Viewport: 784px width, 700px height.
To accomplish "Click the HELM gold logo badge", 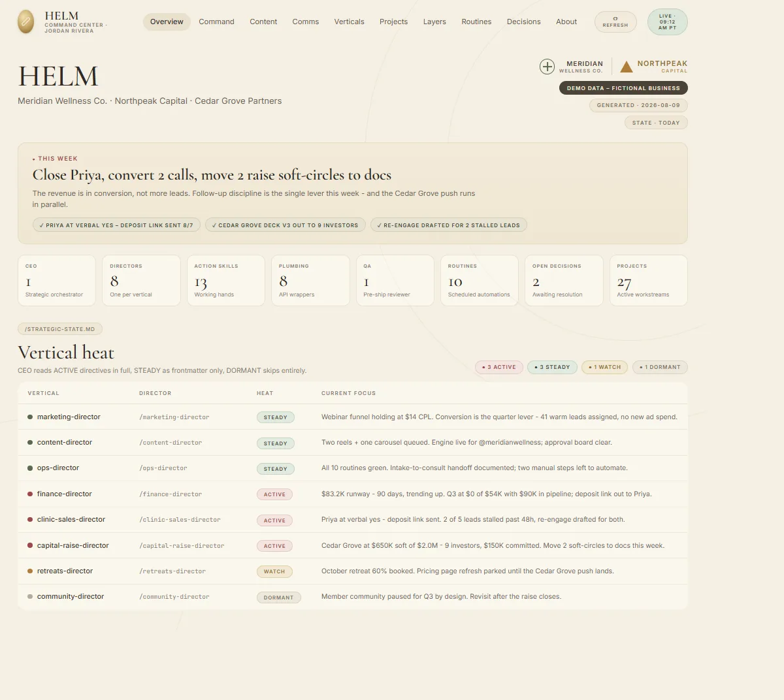I will pos(25,22).
